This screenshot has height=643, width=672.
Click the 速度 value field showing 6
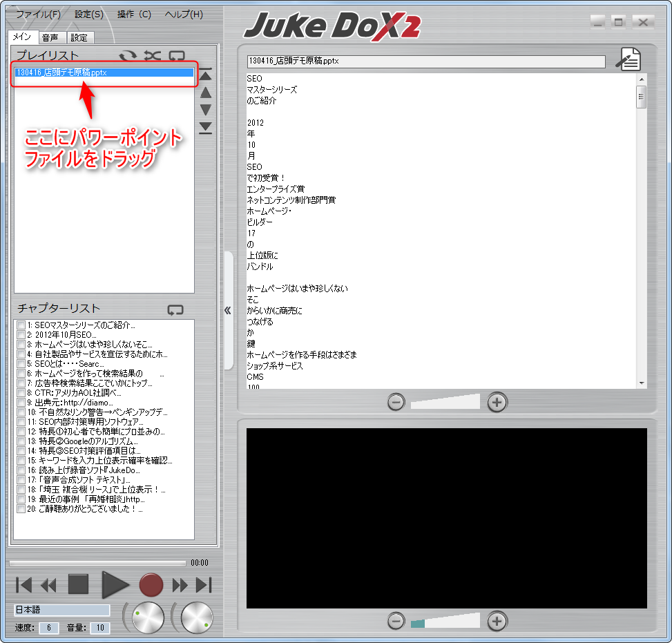point(49,628)
